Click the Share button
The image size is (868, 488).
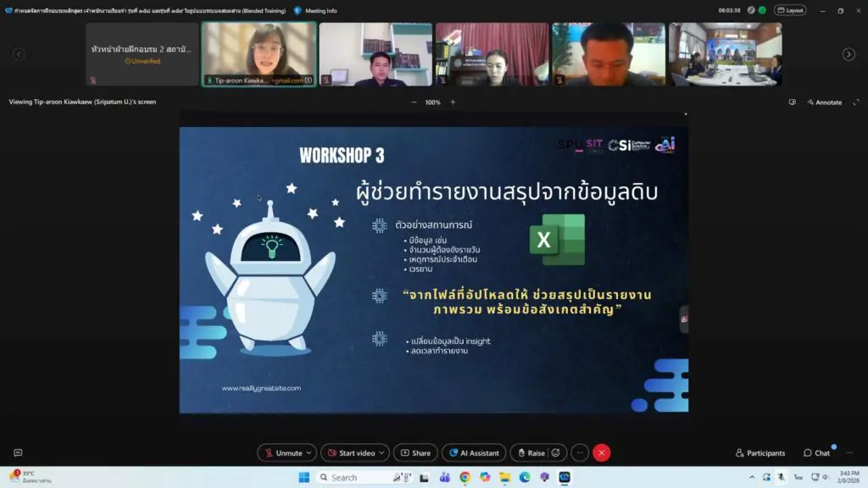pyautogui.click(x=415, y=452)
